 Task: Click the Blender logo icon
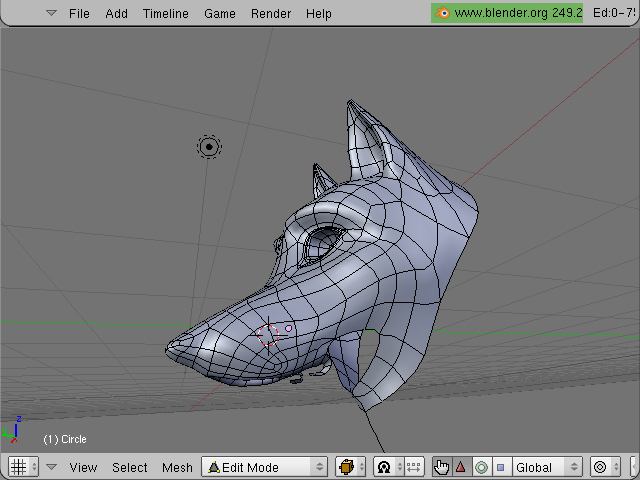[443, 13]
